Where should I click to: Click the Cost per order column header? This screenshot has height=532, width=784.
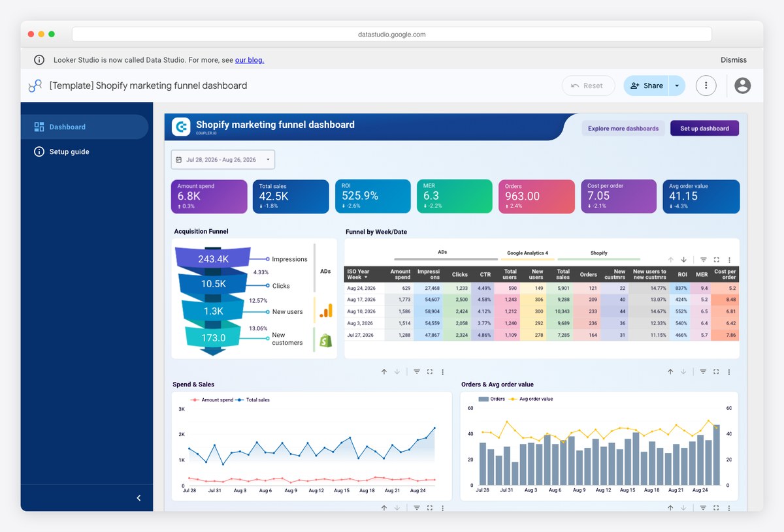[725, 274]
